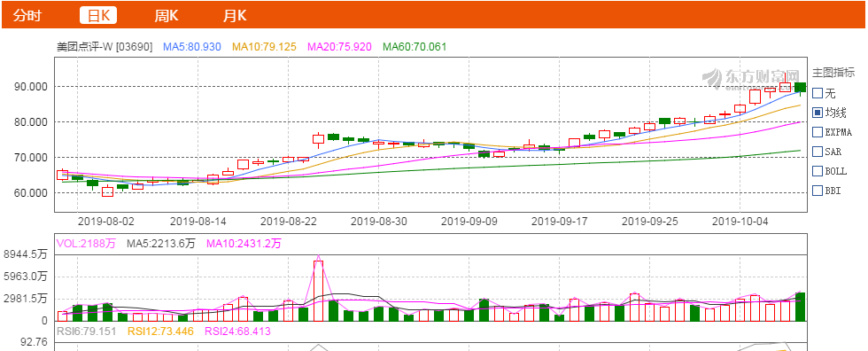Click the 2019-10-04 date axis label
This screenshot has height=351, width=868.
point(740,221)
